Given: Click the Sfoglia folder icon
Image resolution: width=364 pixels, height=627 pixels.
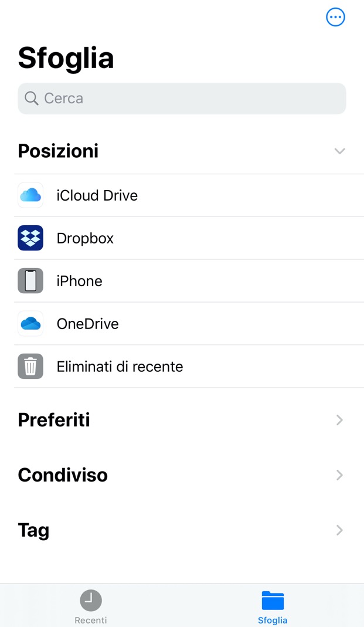Looking at the screenshot, I should 273,600.
